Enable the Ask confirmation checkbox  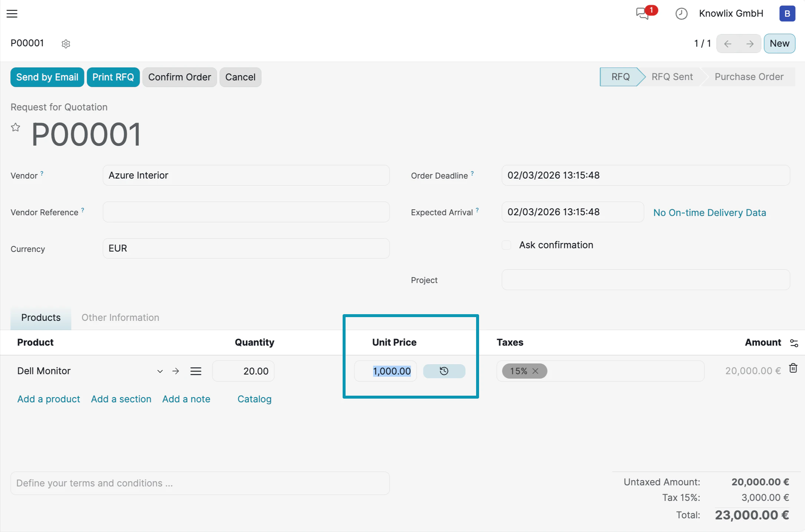click(506, 245)
